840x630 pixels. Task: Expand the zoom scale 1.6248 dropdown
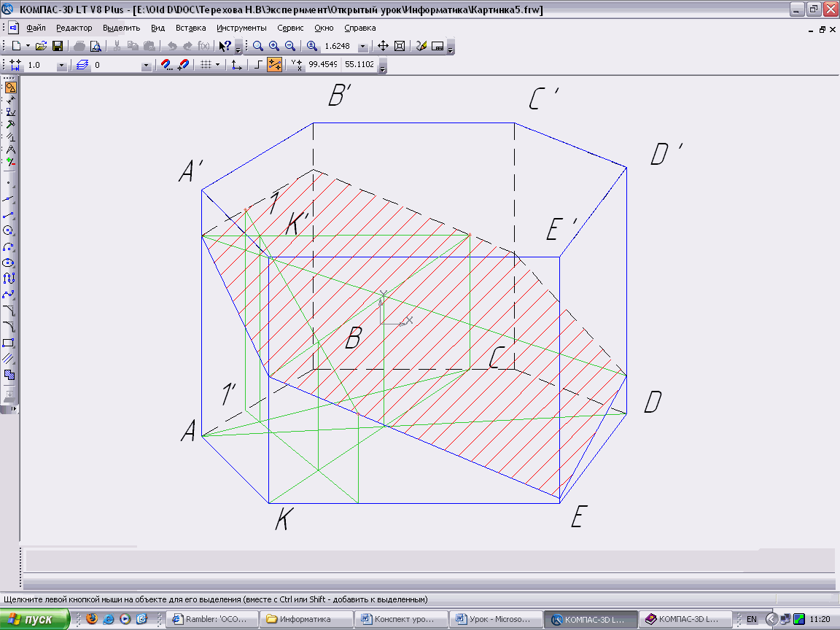coord(362,47)
